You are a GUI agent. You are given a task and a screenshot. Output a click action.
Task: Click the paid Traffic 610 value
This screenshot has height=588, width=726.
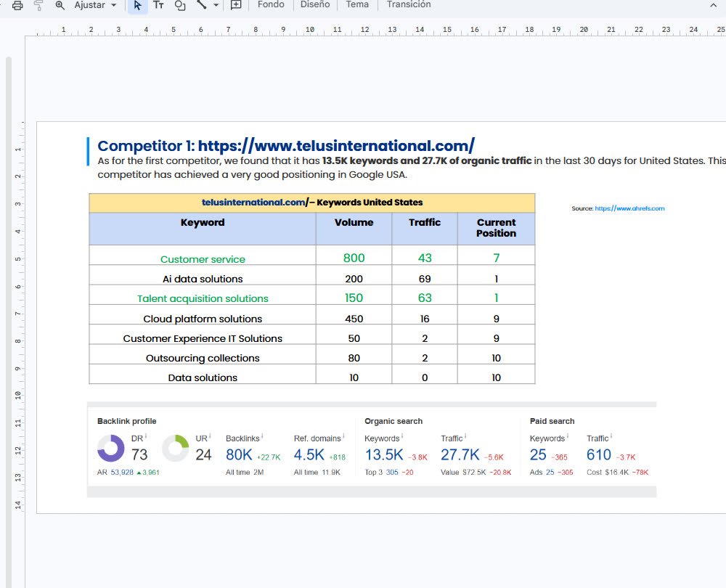point(599,454)
